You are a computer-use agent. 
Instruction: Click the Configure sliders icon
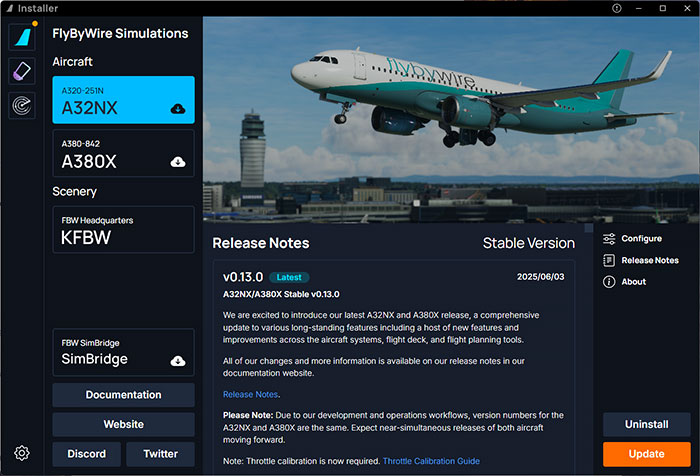tap(609, 239)
